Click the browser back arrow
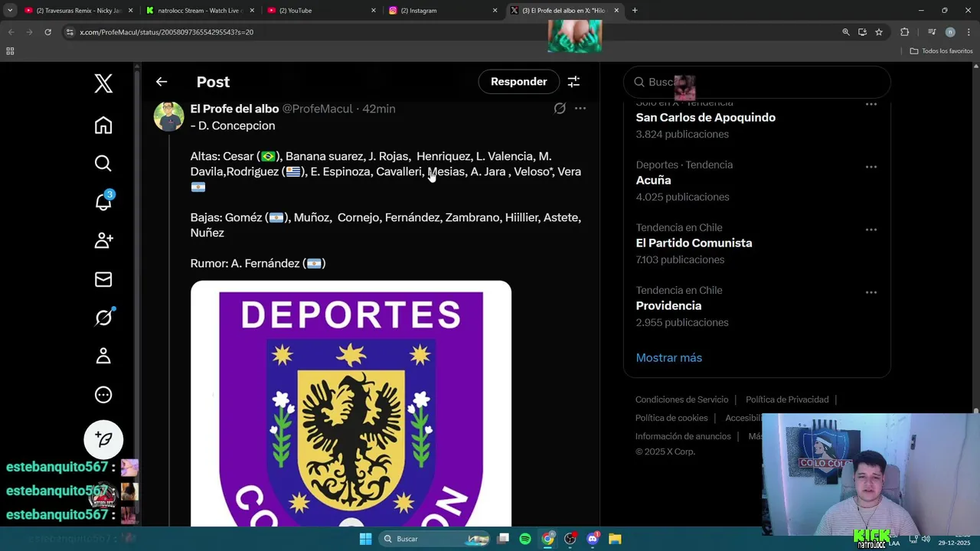The image size is (980, 551). tap(11, 32)
